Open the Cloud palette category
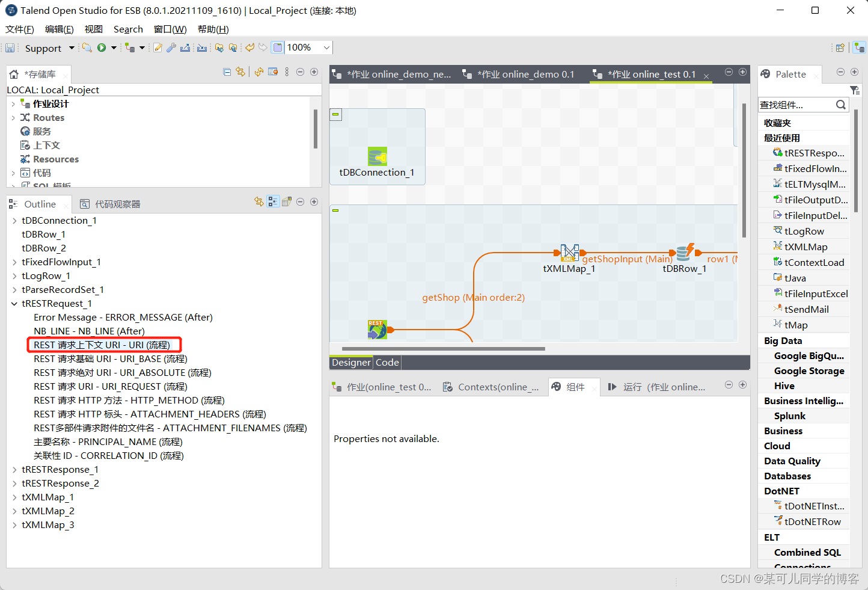The height and width of the screenshot is (590, 868). [777, 446]
